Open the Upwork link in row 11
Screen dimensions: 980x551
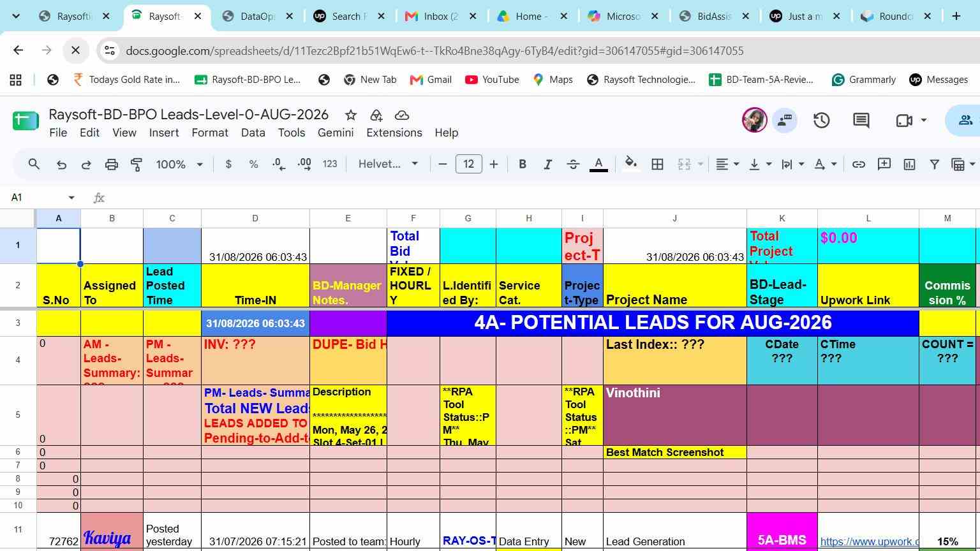pyautogui.click(x=869, y=541)
